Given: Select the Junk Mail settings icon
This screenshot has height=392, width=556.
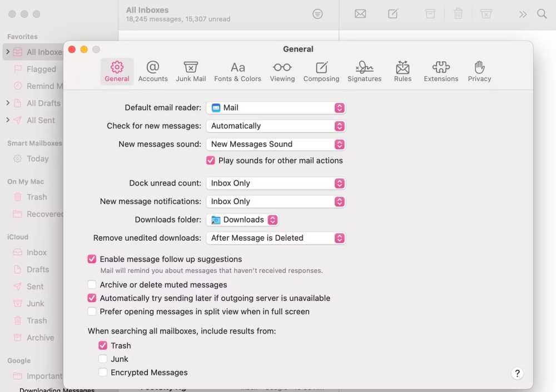Looking at the screenshot, I should click(x=191, y=71).
